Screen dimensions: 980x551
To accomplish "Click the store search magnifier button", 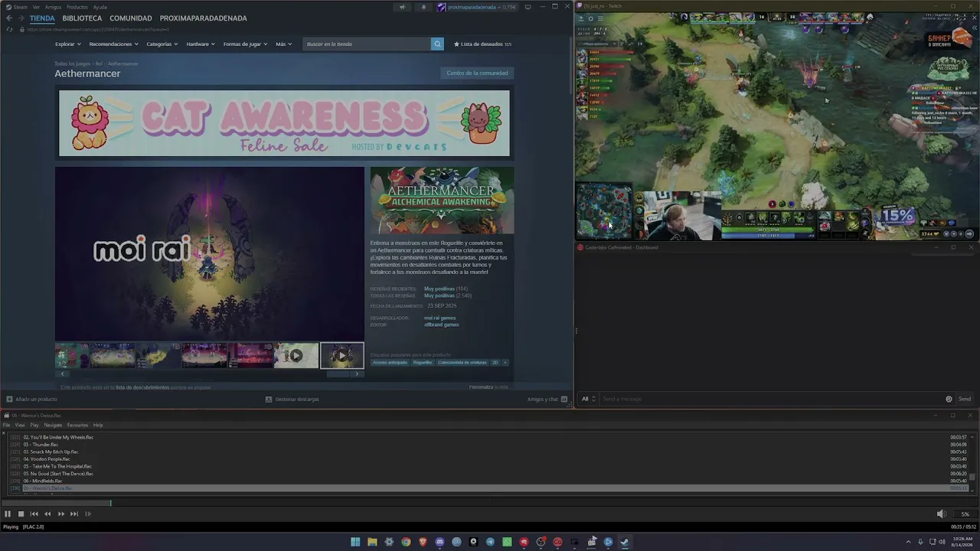I will coord(437,44).
